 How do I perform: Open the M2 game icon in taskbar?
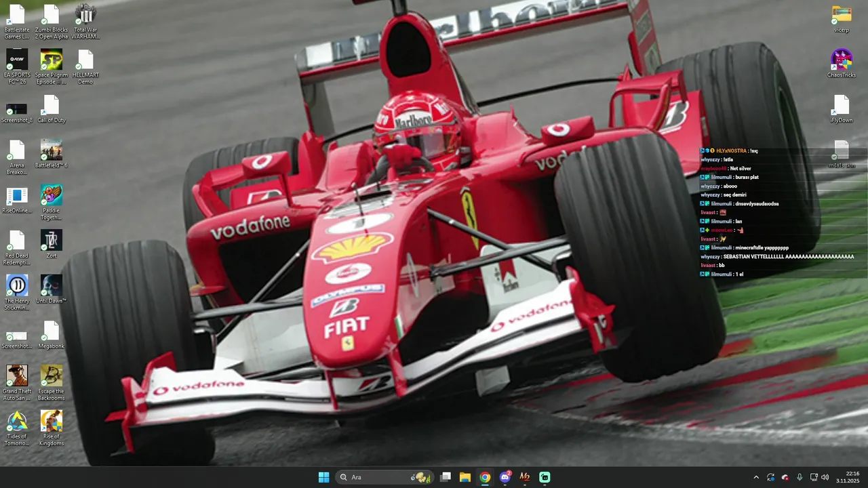pyautogui.click(x=525, y=477)
